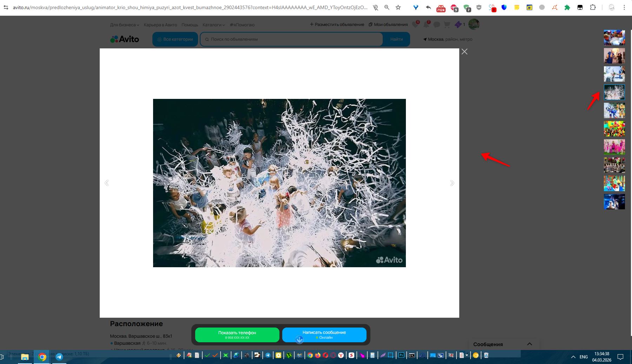This screenshot has height=364, width=632.
Task: Switch the ENG input language indicator
Action: (584, 357)
